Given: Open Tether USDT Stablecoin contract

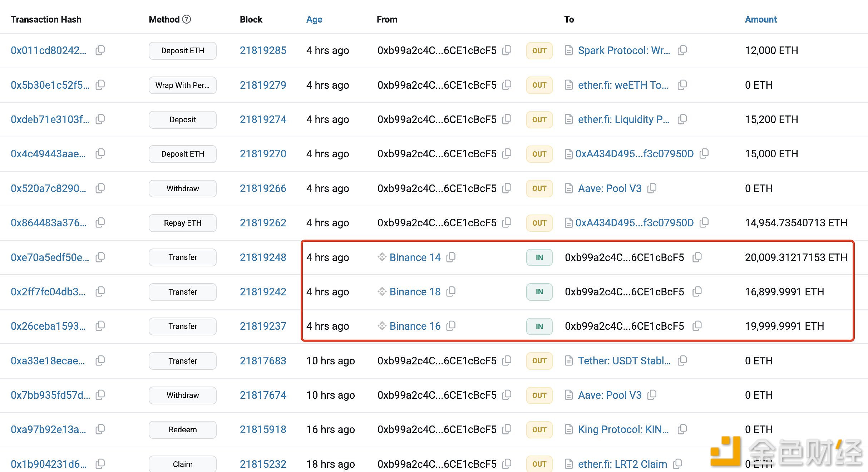Looking at the screenshot, I should [625, 361].
